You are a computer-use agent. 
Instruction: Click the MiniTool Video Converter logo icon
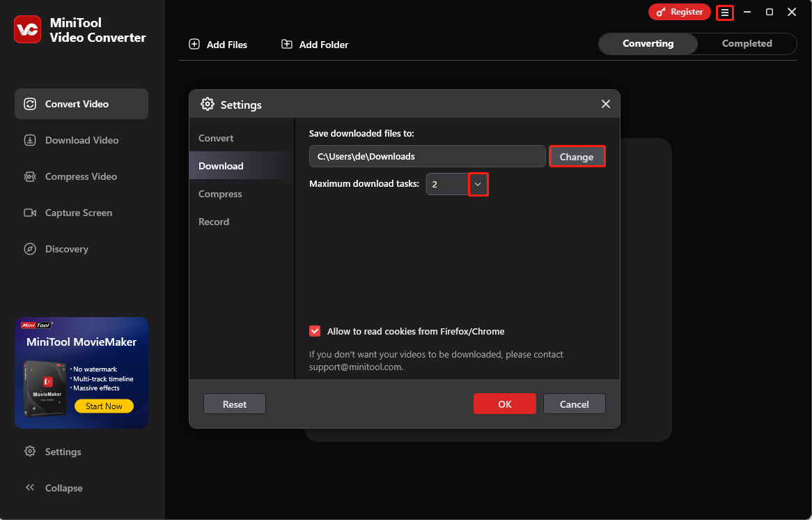point(27,29)
